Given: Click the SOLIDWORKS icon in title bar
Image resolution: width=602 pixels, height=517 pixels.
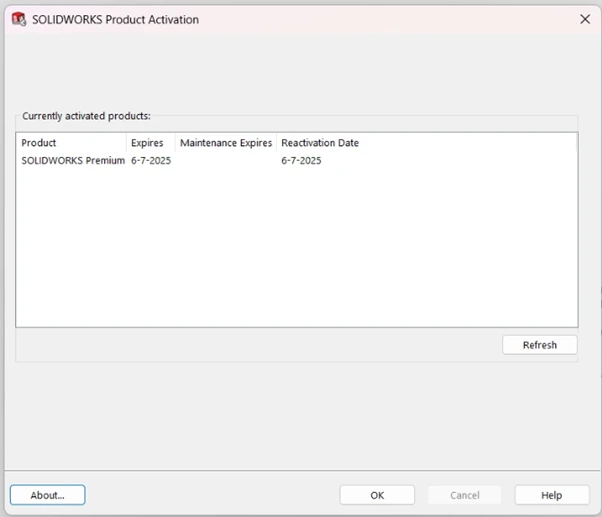Looking at the screenshot, I should (18, 19).
